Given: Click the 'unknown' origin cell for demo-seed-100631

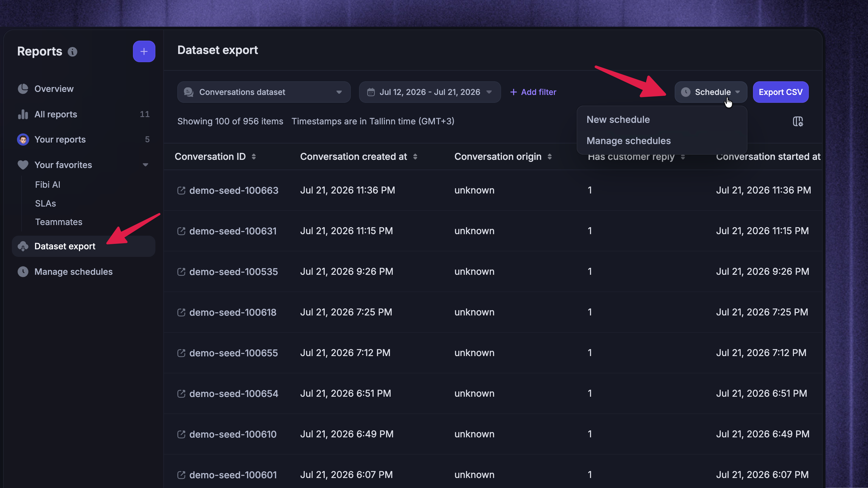Looking at the screenshot, I should (474, 231).
